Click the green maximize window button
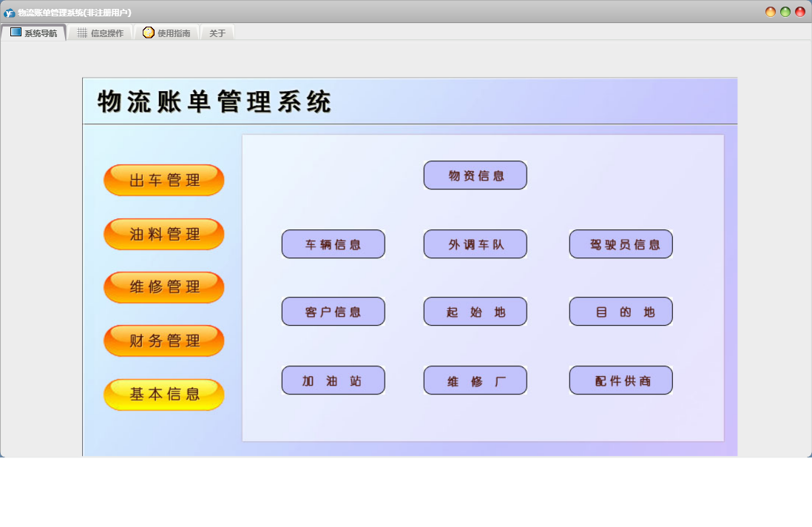 click(x=785, y=12)
